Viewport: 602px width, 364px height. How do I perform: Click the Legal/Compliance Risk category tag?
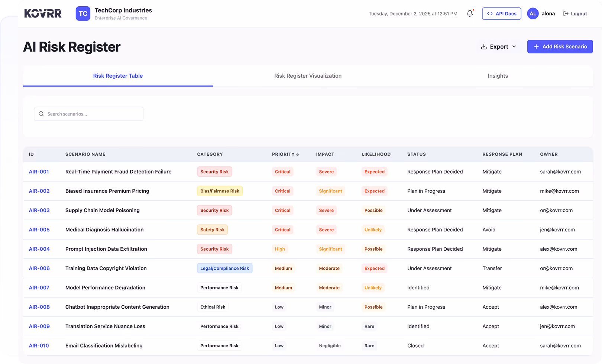224,268
